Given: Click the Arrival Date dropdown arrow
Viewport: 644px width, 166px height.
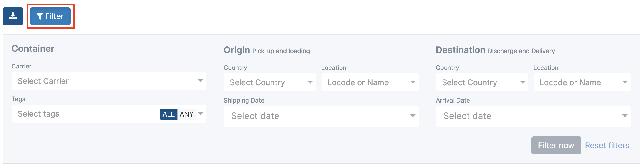Looking at the screenshot, I should (625, 116).
